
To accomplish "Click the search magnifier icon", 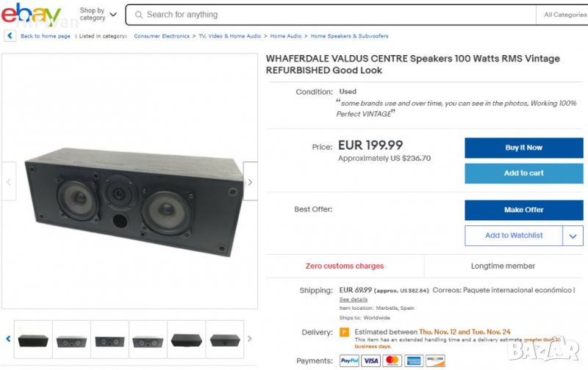I will coord(137,15).
